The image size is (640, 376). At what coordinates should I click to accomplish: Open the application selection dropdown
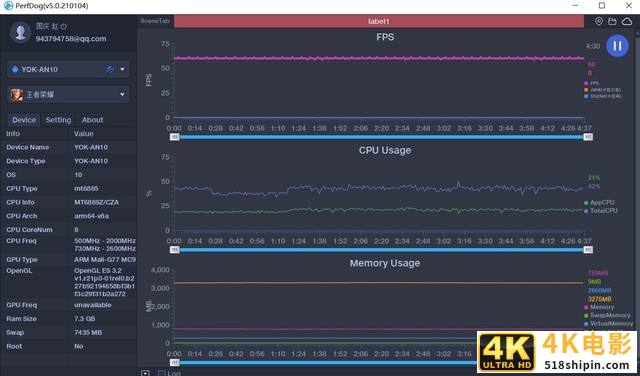point(122,95)
